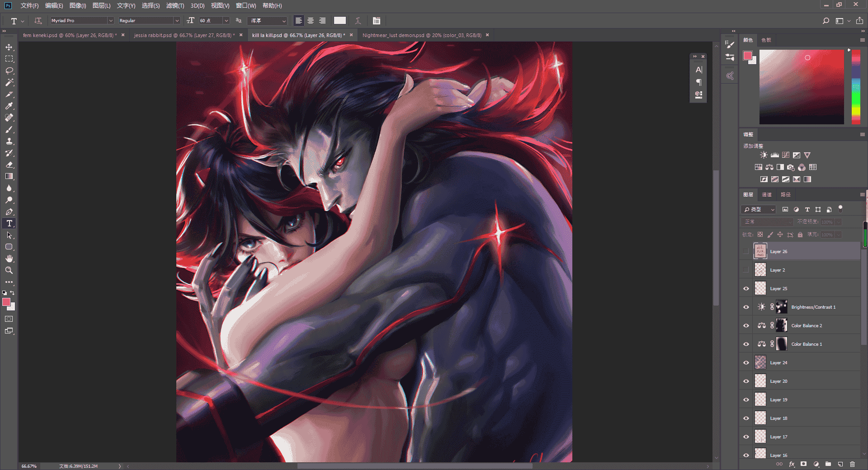This screenshot has width=868, height=470.
Task: Click the create new layer icon
Action: point(840,464)
